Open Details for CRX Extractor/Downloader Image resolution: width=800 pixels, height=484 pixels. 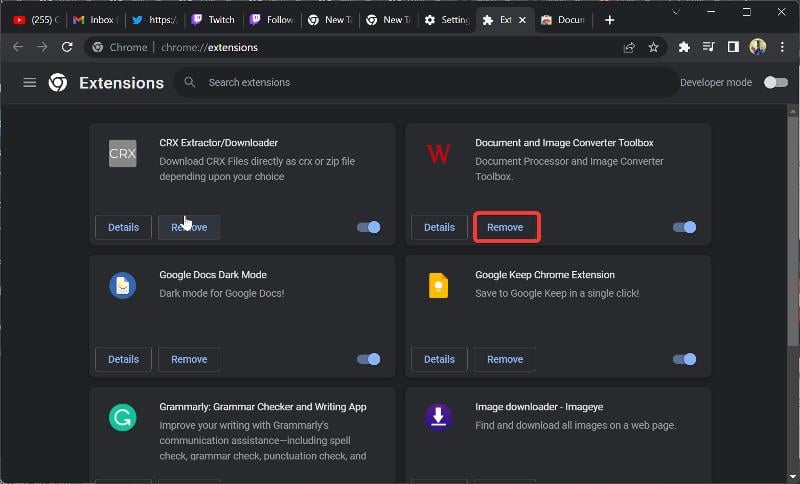123,227
